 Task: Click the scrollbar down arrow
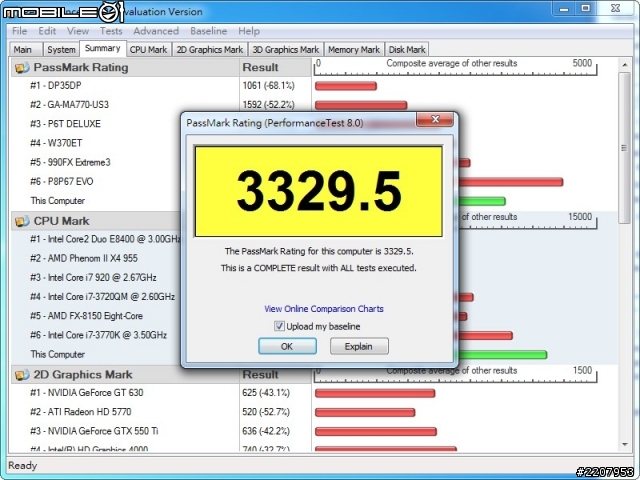[624, 444]
